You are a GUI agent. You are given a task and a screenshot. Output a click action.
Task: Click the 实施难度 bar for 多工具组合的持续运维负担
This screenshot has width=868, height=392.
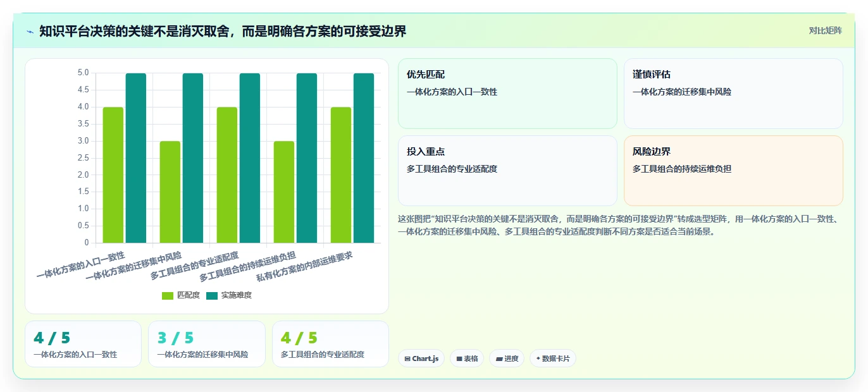click(x=307, y=158)
